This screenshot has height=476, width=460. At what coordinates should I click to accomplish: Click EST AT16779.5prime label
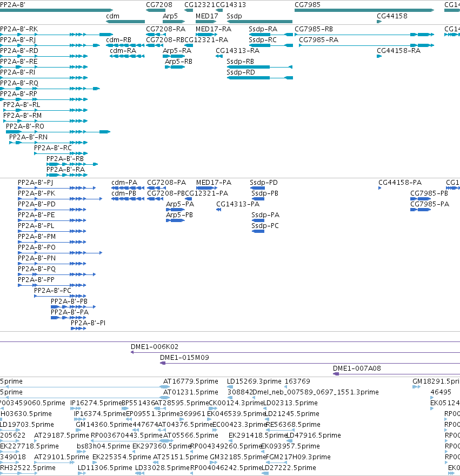coord(191,381)
